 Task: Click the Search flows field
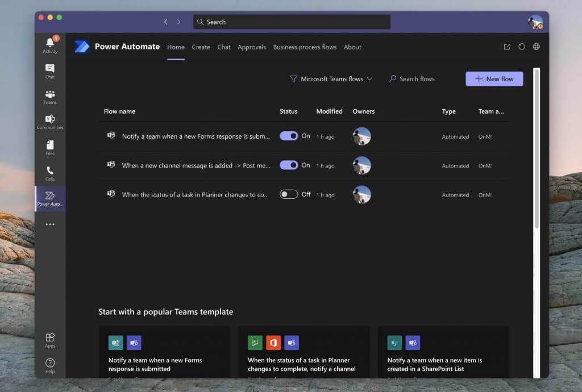click(x=417, y=78)
